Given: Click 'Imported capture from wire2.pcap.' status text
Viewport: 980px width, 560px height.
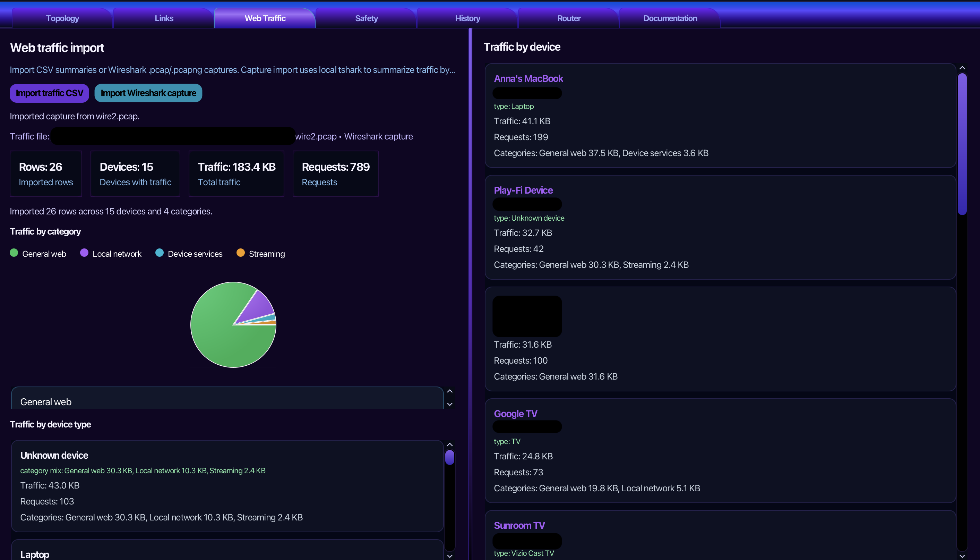Looking at the screenshot, I should (x=75, y=116).
